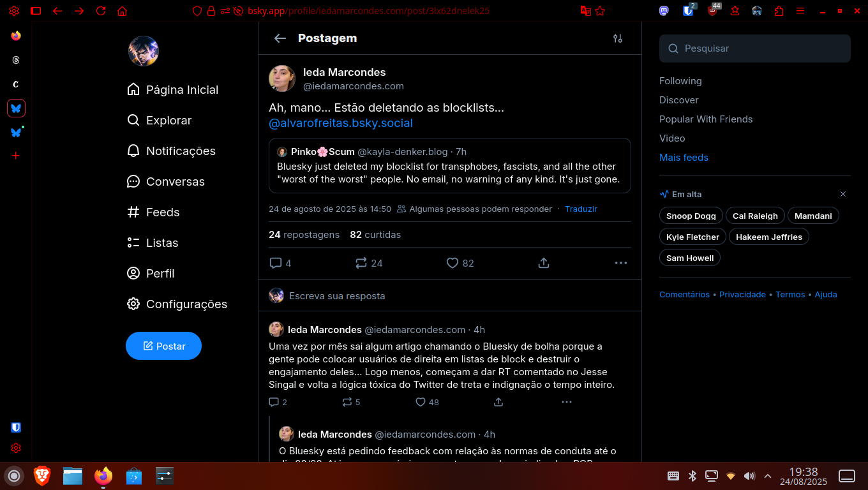Open more options on the 4h reply

click(x=567, y=402)
